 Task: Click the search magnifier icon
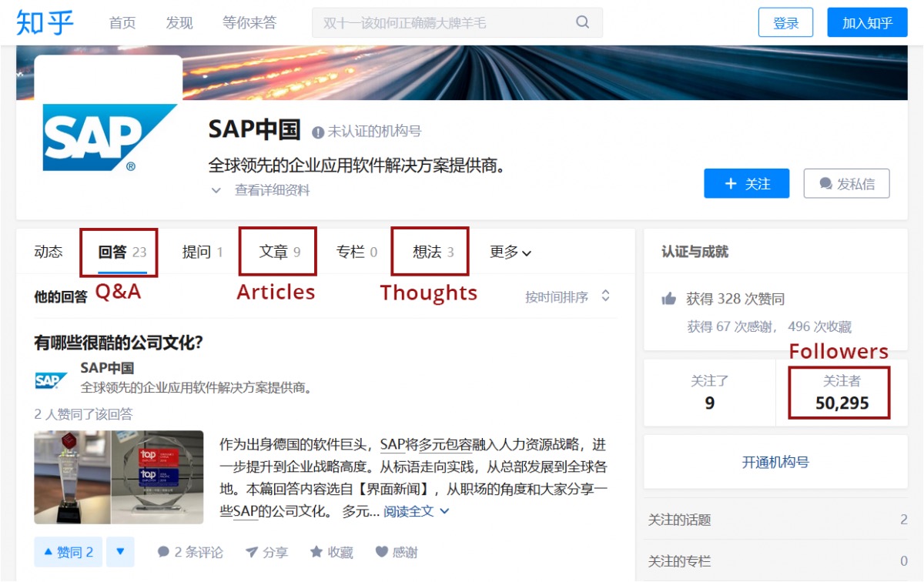(583, 22)
